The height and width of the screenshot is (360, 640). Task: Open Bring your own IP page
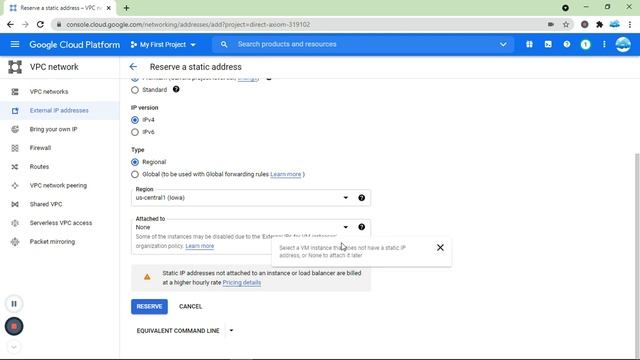[53, 129]
